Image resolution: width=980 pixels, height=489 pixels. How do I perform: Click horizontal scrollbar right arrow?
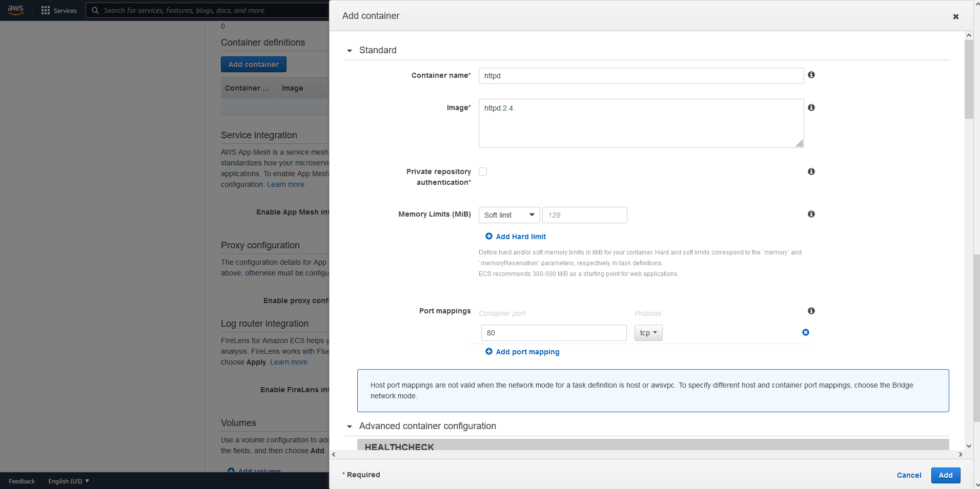click(x=960, y=454)
